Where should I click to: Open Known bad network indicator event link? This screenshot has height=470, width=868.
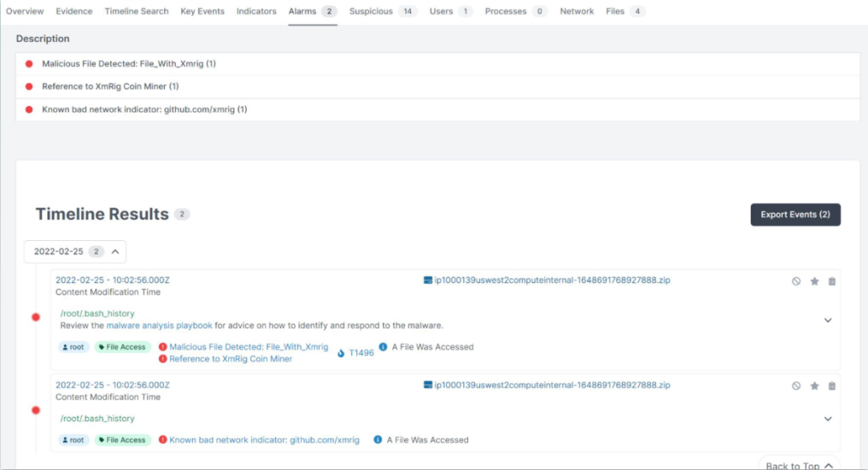point(264,439)
